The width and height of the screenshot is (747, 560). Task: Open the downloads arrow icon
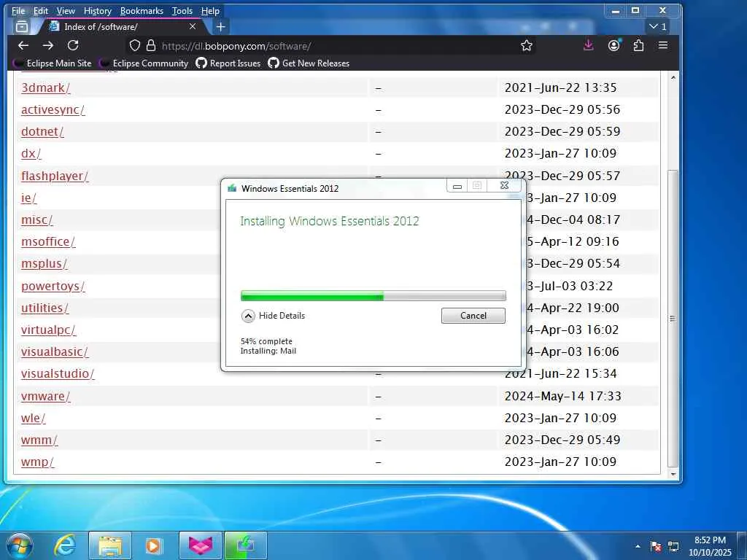point(589,45)
